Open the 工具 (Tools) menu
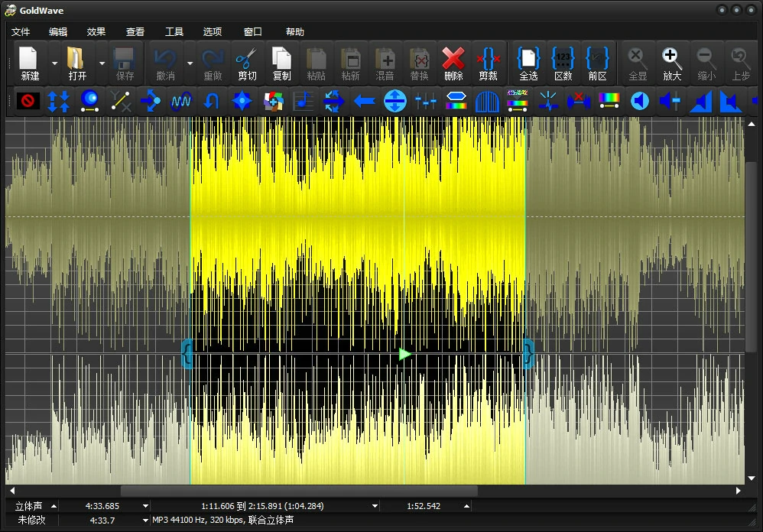The image size is (763, 532). point(174,32)
